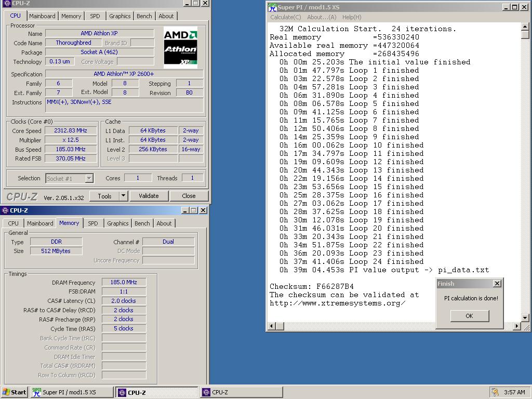Click the Validate button

tap(149, 196)
